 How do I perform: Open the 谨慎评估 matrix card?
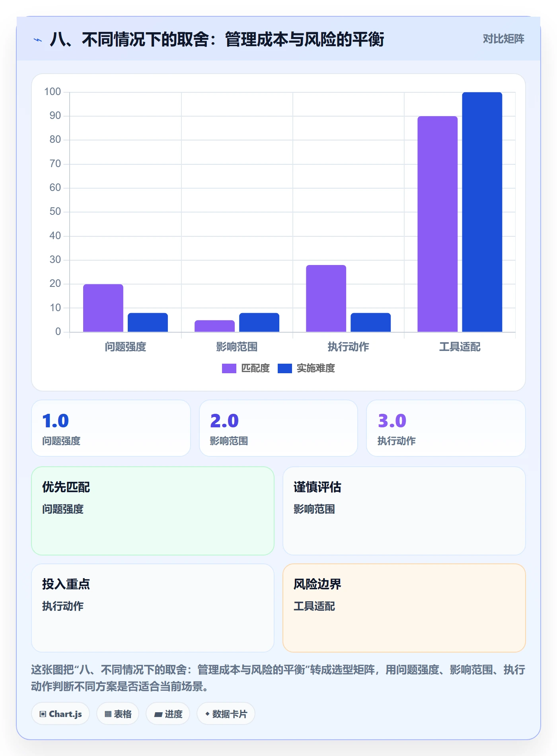coord(404,511)
